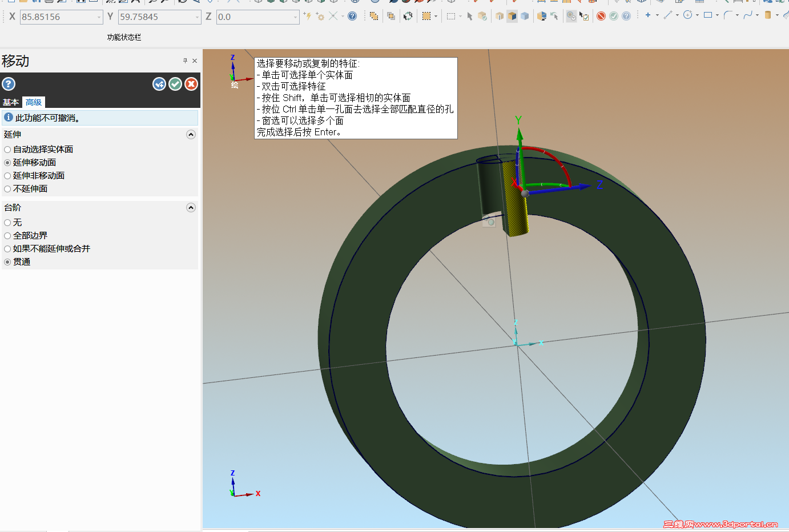This screenshot has height=532, width=789.
Task: Click the gnomon ball at axis origin
Action: tap(525, 194)
